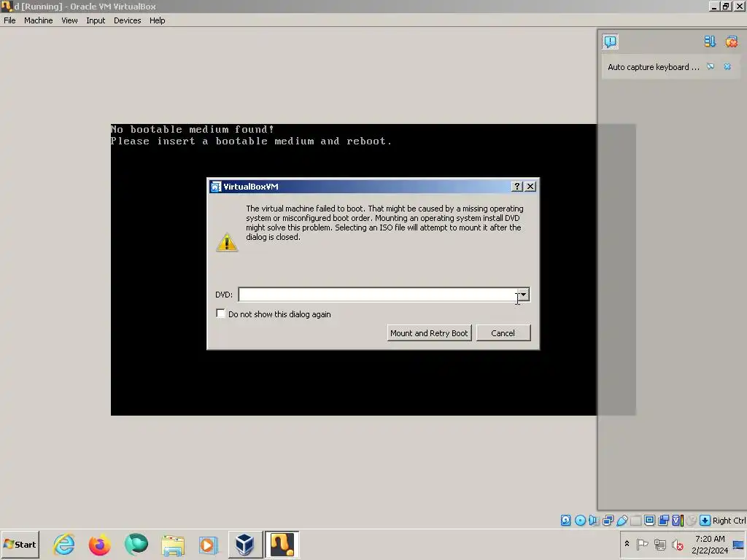This screenshot has width=747, height=560.
Task: Click the warning triangle icon in dialog
Action: click(227, 242)
